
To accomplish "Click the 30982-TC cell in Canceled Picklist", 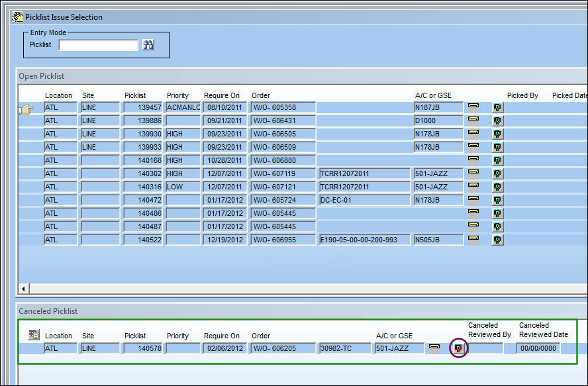I will pyautogui.click(x=345, y=348).
